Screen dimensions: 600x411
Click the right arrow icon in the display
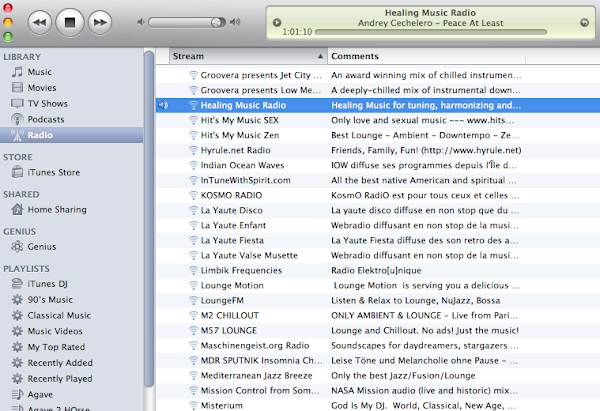[584, 23]
